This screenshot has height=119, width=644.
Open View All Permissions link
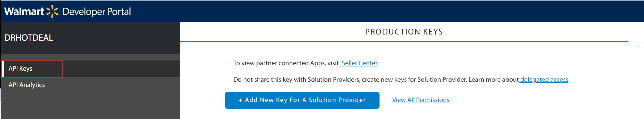pyautogui.click(x=421, y=100)
